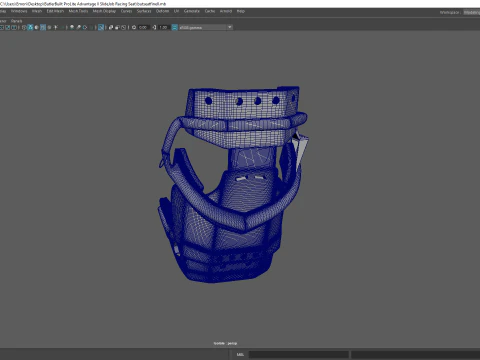Image resolution: width=480 pixels, height=360 pixels.
Task: Toggle the textured display cube icon
Action: click(49, 27)
